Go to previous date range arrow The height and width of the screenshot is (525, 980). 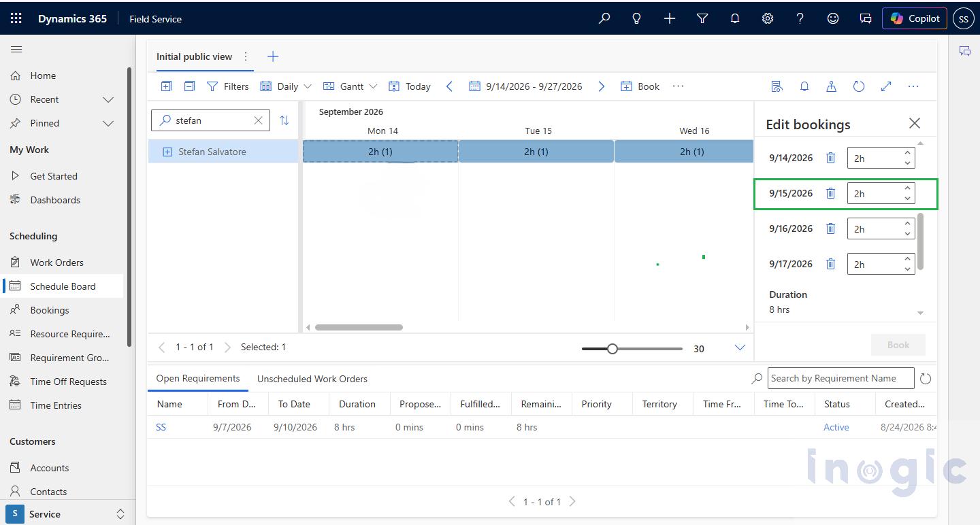click(x=449, y=86)
